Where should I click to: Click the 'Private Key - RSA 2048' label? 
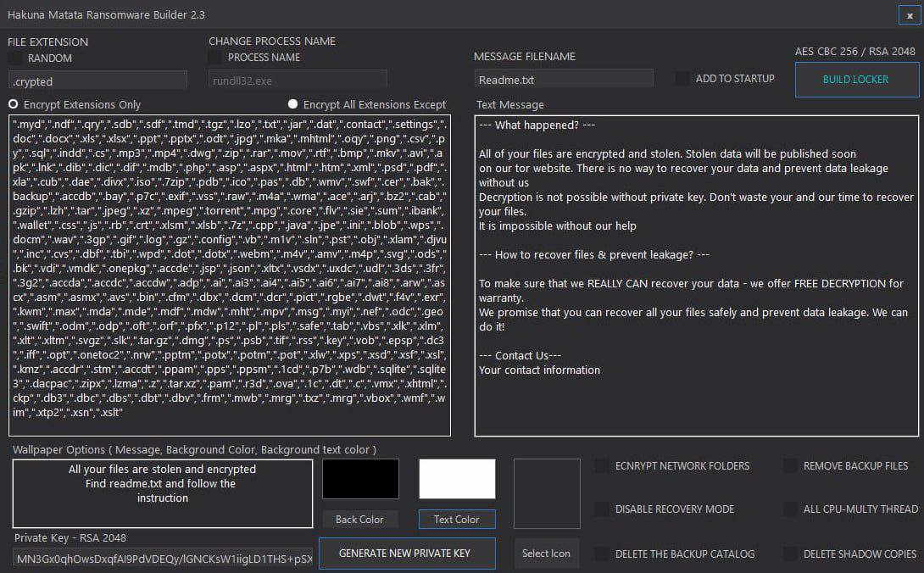70,537
